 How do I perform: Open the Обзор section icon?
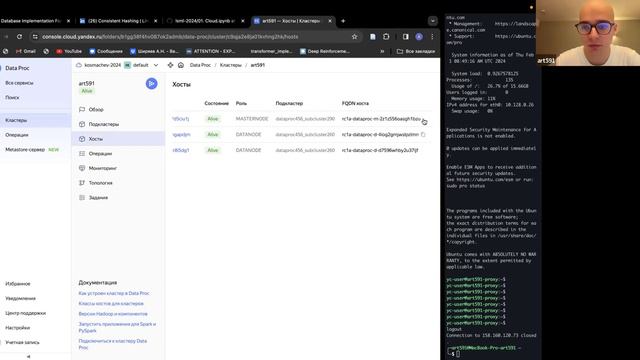click(x=82, y=109)
